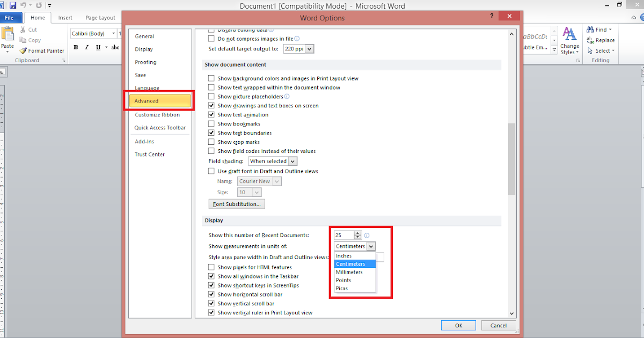Click info icon beside Recent Documents spinner

(x=367, y=236)
